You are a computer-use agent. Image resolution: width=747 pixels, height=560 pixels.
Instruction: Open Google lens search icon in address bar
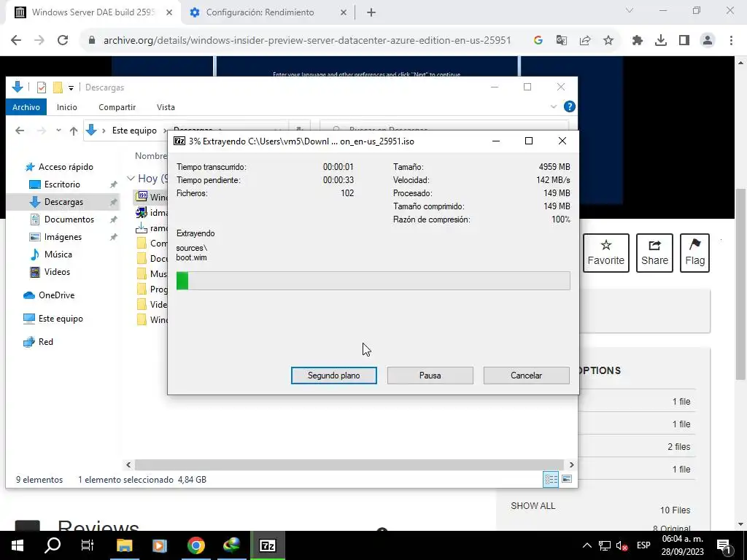coord(538,41)
